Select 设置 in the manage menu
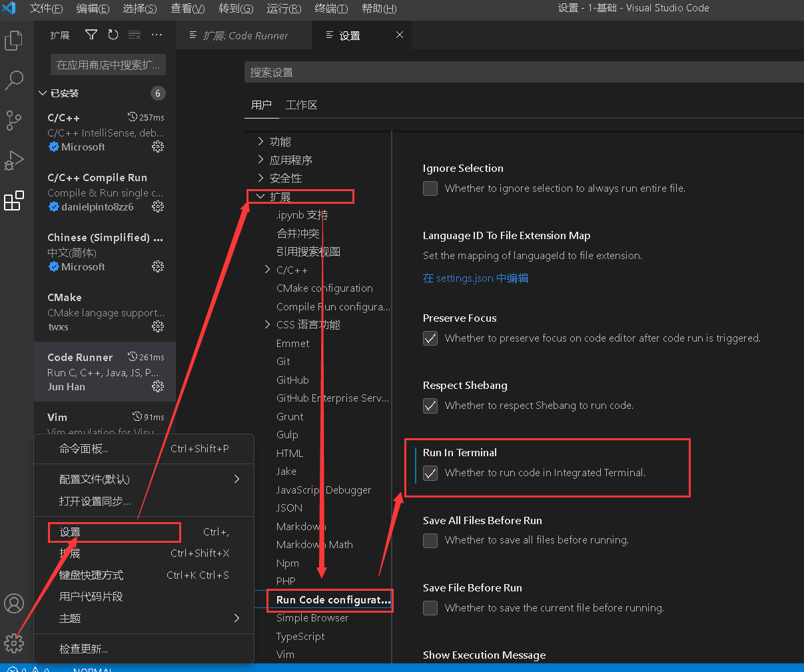Screen dimensions: 804x672 [144, 531]
